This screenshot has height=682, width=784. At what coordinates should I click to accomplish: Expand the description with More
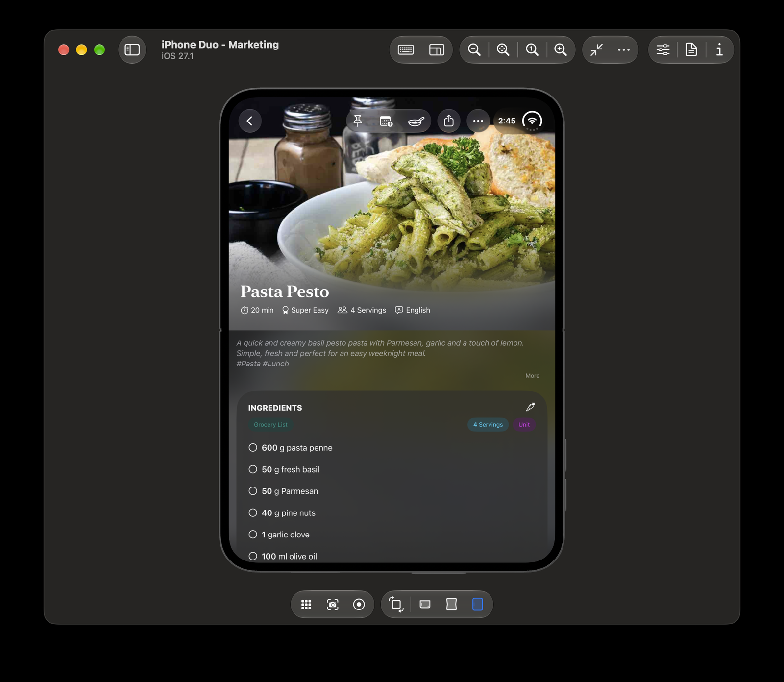pos(532,376)
